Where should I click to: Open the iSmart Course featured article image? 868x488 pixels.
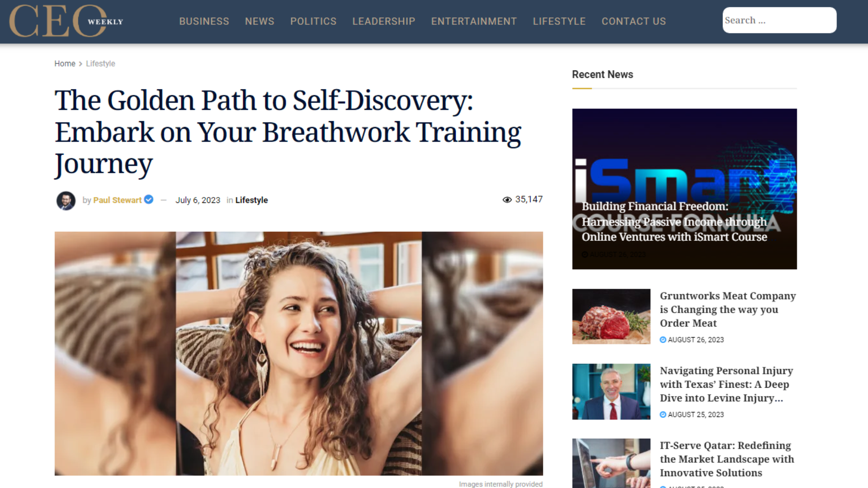pyautogui.click(x=684, y=189)
